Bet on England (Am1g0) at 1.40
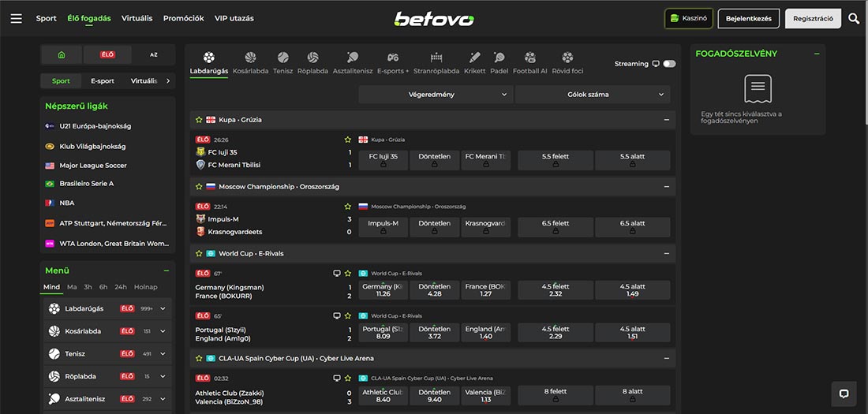Viewport: 868px width, 414px height. click(x=485, y=332)
